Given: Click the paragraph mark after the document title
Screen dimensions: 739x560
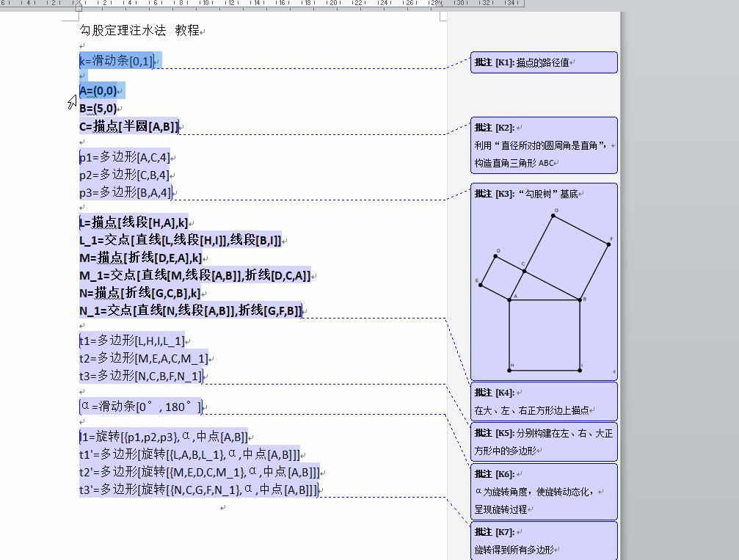Looking at the screenshot, I should [x=204, y=31].
